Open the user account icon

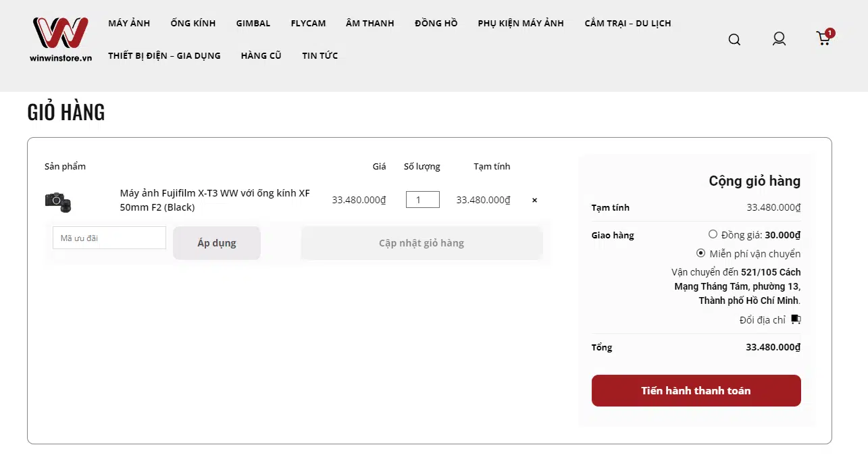point(779,38)
